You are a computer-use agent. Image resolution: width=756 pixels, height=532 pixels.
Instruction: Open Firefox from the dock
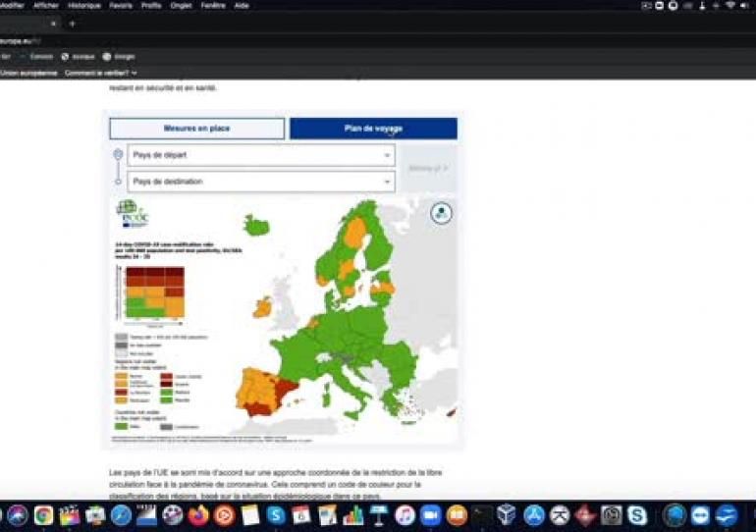pos(198,515)
